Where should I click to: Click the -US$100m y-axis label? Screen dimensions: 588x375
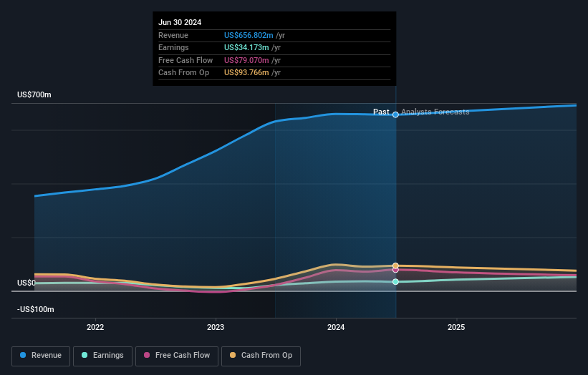point(36,309)
